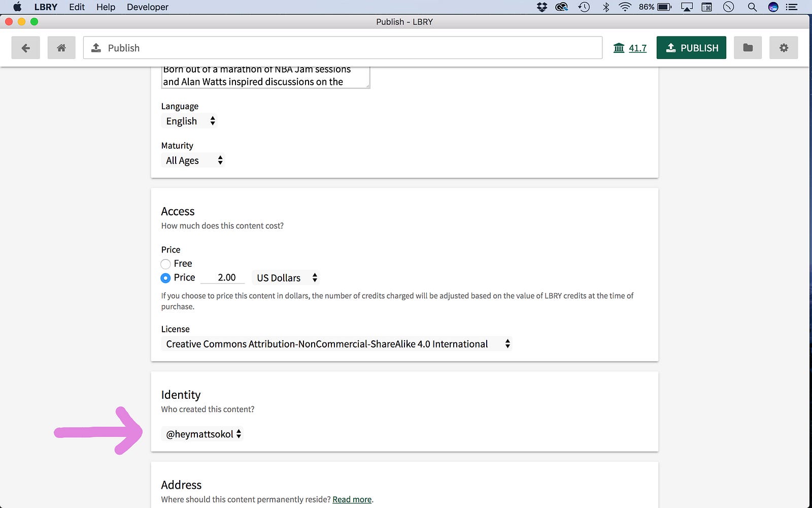Image resolution: width=812 pixels, height=508 pixels.
Task: Click the Address section heading
Action: [181, 485]
